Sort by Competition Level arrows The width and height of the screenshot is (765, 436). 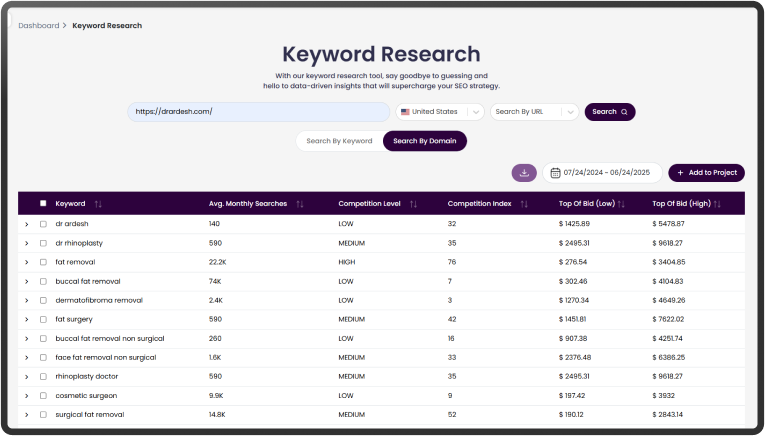click(x=413, y=204)
